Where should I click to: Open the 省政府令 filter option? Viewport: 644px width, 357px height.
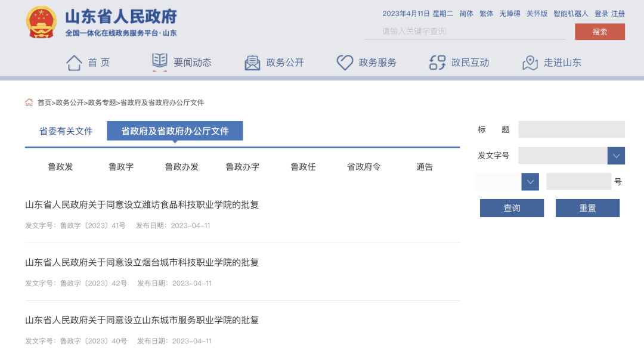[x=363, y=167]
